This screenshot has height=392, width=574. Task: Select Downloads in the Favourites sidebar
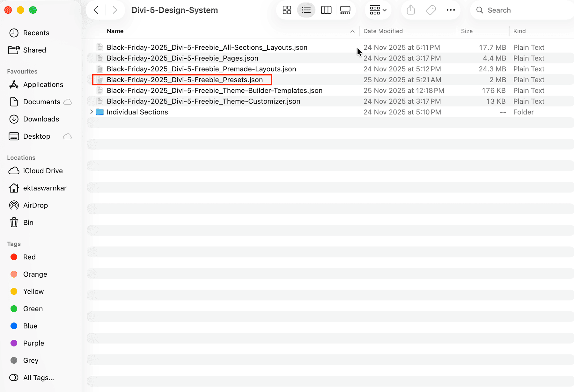(x=41, y=119)
